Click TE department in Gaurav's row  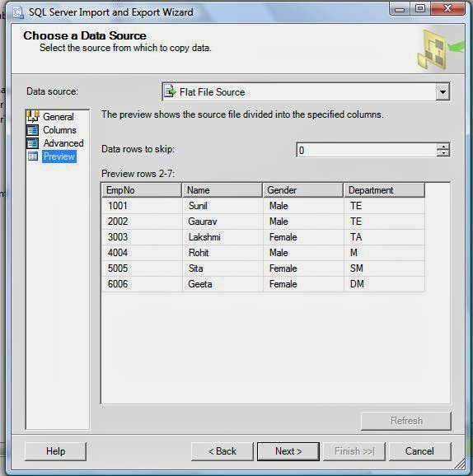[356, 222]
